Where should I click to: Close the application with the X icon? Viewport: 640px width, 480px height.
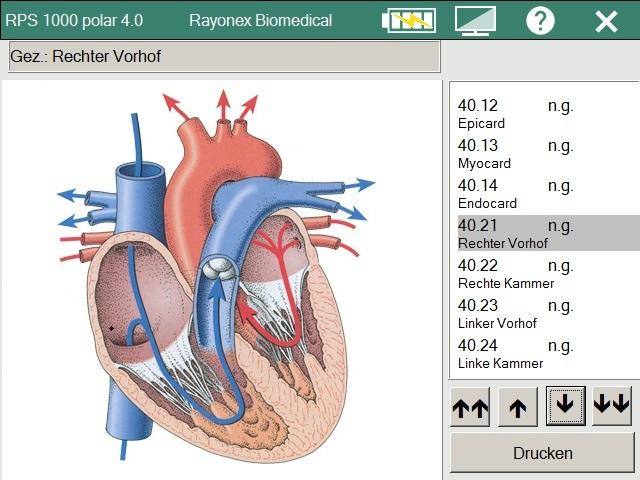coord(606,21)
